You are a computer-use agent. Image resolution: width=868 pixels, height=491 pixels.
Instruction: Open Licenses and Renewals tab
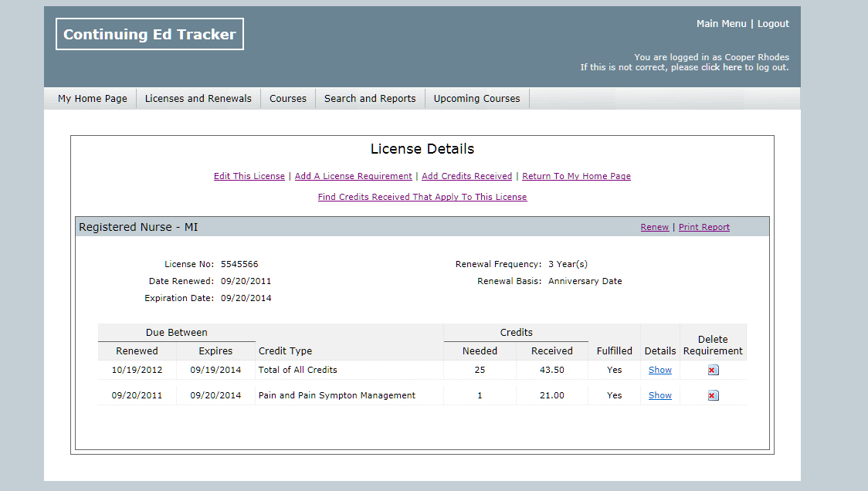(x=198, y=99)
